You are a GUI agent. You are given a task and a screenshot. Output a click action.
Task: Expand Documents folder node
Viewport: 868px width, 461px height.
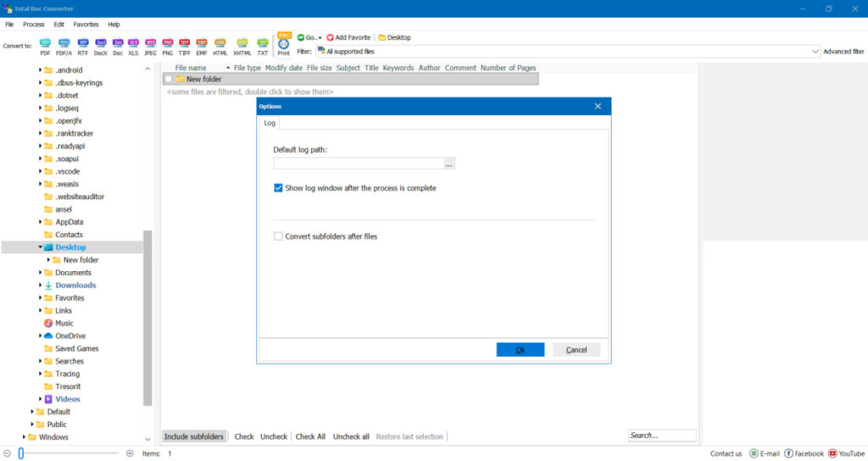[40, 272]
